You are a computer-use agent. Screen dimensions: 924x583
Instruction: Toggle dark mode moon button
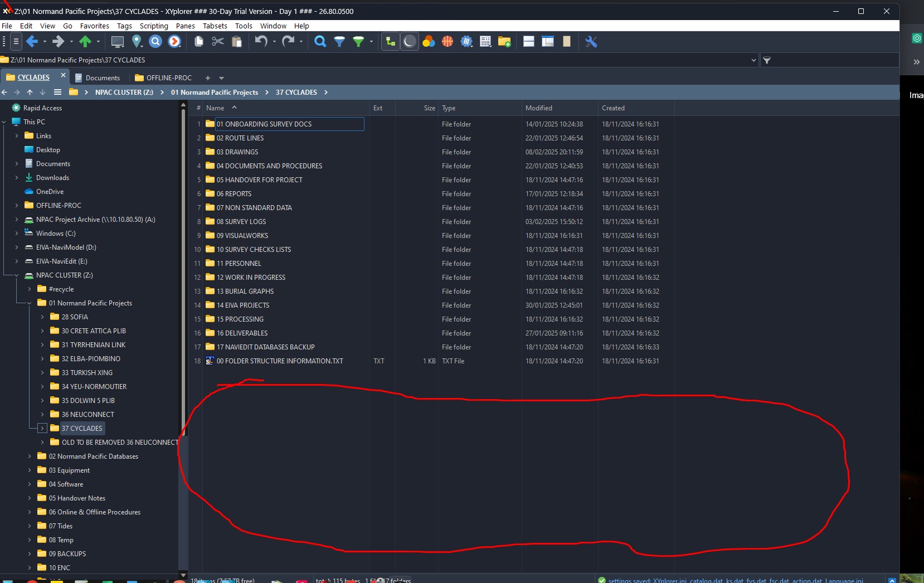(410, 41)
